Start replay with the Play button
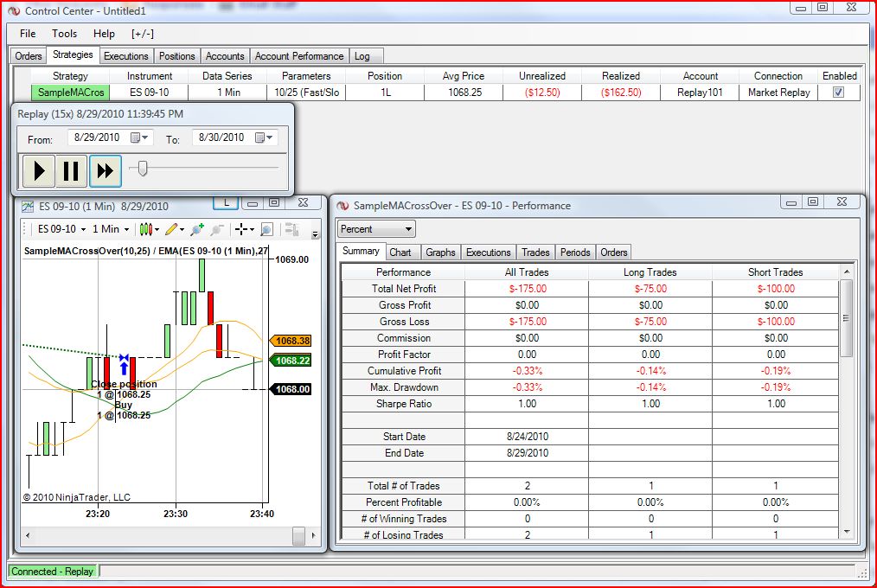This screenshot has height=588, width=877. pyautogui.click(x=39, y=170)
